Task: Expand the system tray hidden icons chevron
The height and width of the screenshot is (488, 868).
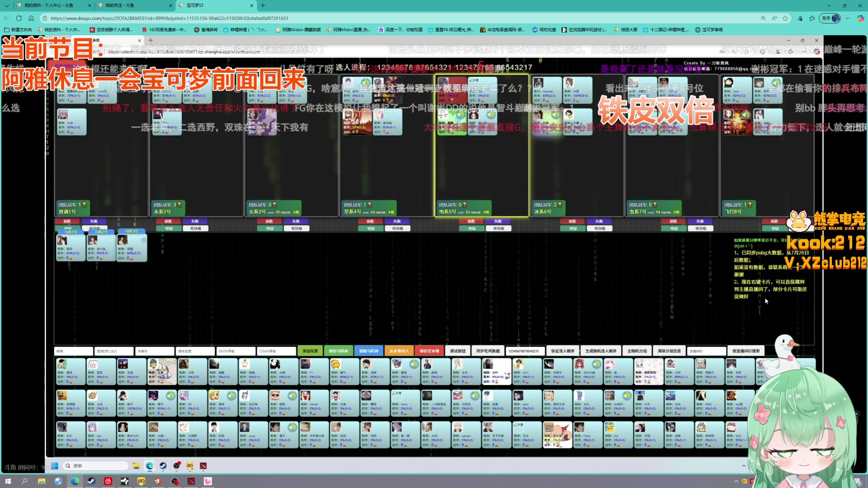Action: (736, 481)
